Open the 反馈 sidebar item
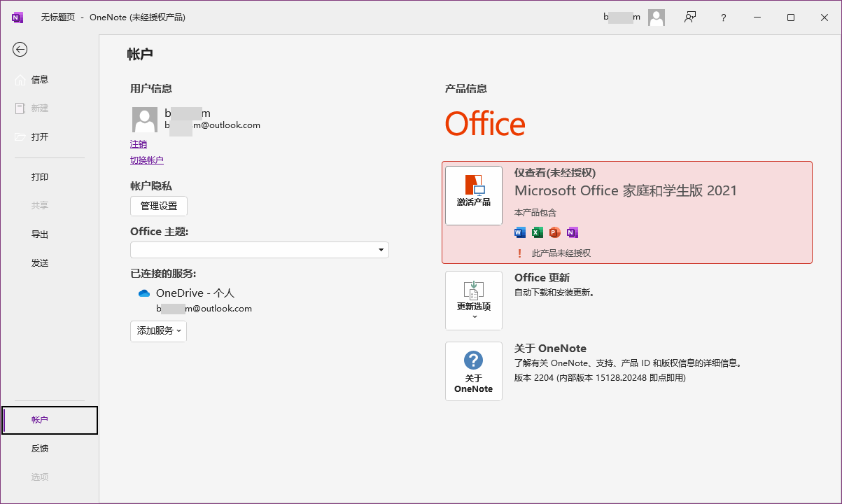842x504 pixels. (x=40, y=449)
